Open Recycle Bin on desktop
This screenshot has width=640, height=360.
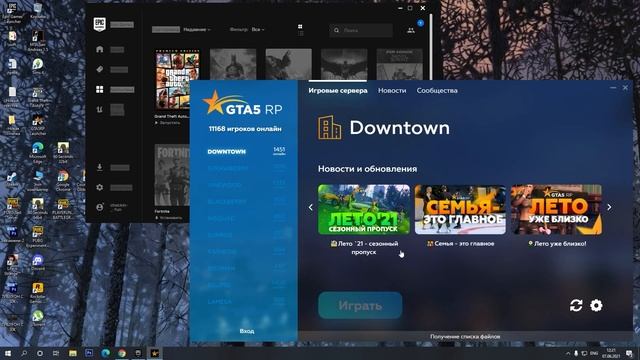[38, 11]
